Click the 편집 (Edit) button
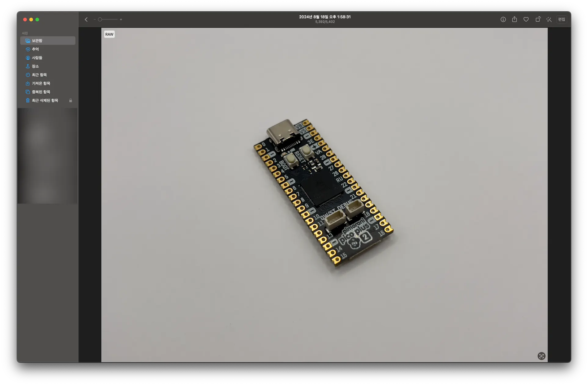This screenshot has height=385, width=588. (561, 20)
